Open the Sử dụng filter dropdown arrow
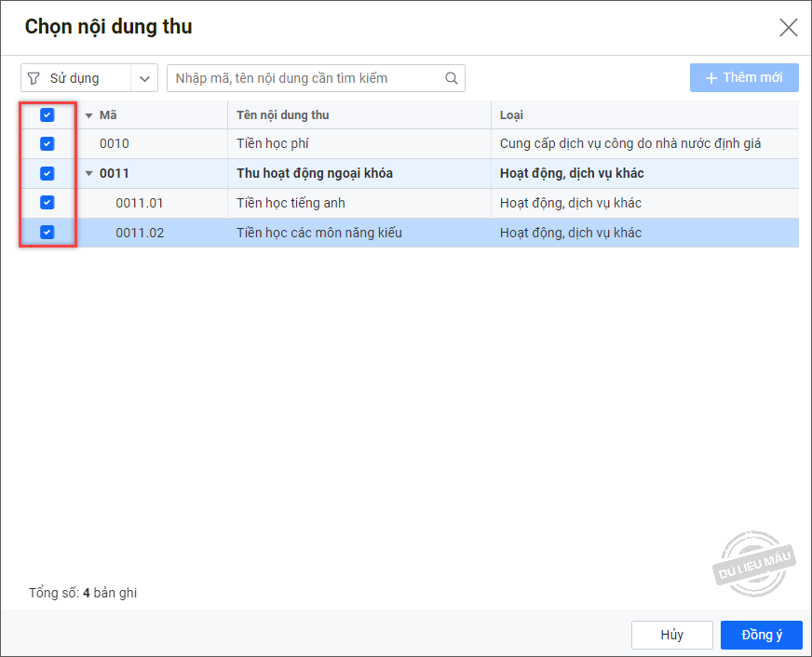Viewport: 812px width, 657px height. 144,78
